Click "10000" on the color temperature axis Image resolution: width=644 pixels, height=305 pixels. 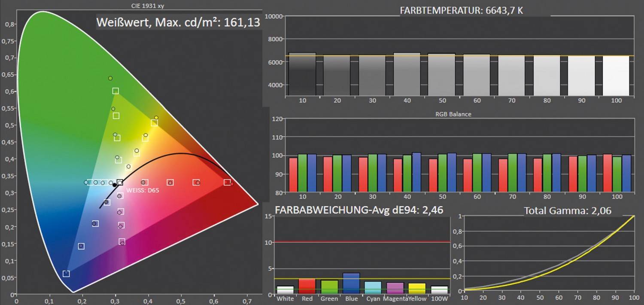coord(274,16)
